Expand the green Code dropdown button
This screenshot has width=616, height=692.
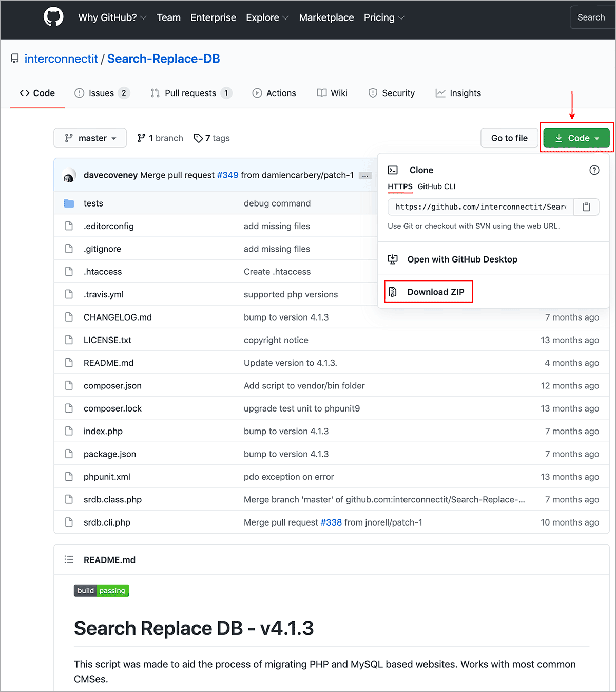point(576,138)
